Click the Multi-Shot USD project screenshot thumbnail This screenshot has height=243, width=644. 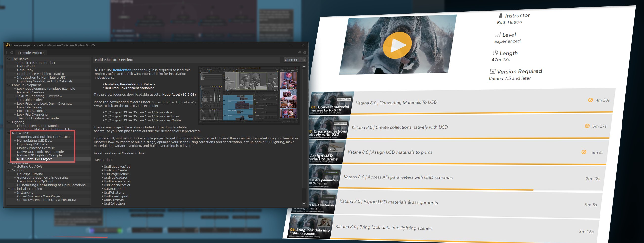(x=249, y=95)
